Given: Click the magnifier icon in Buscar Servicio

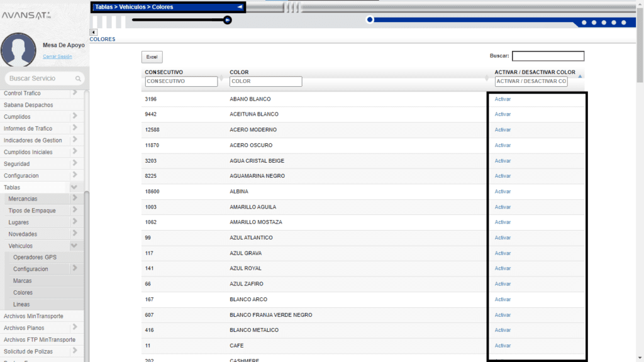Looking at the screenshot, I should 79,79.
